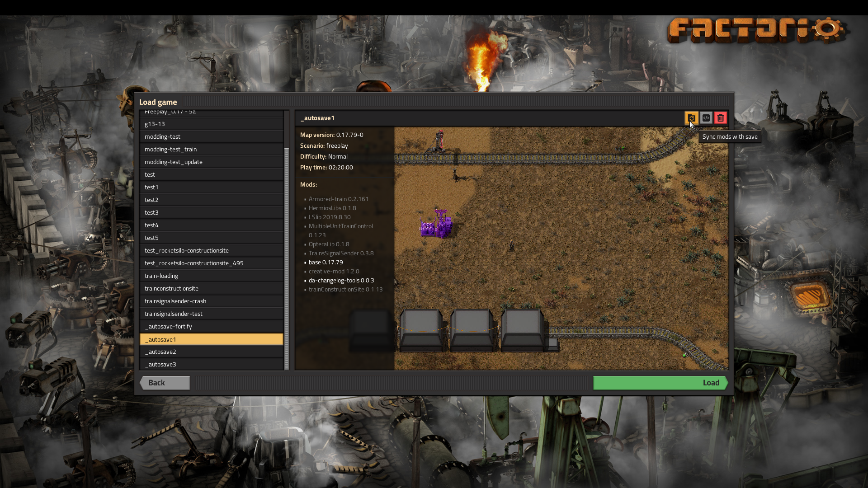Click the Difficulty: Normal text
The image size is (868, 488).
click(324, 156)
